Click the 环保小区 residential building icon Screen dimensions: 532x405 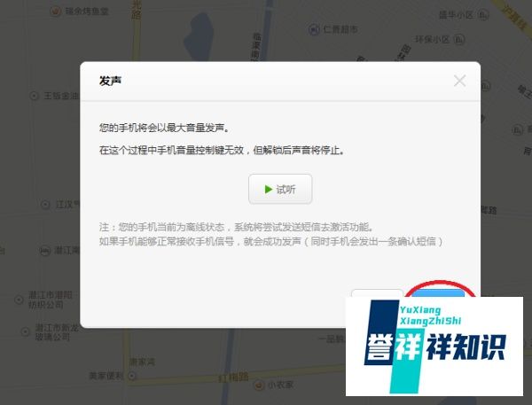tap(459, 40)
